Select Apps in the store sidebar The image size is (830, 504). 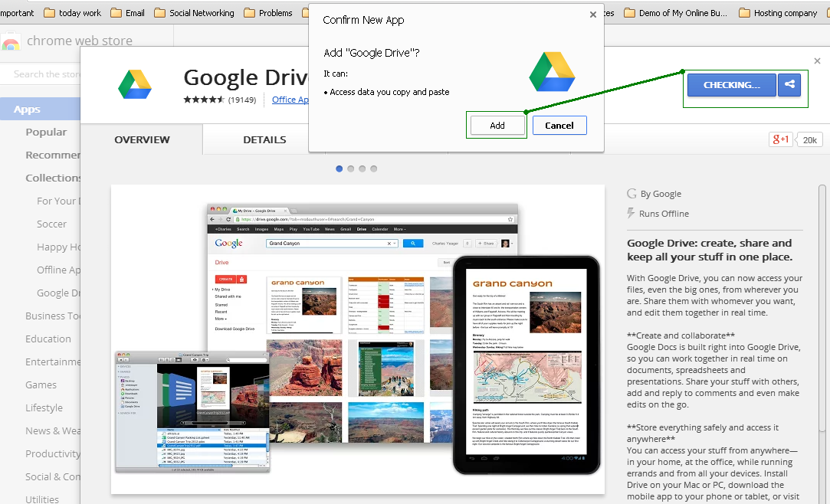pyautogui.click(x=40, y=109)
